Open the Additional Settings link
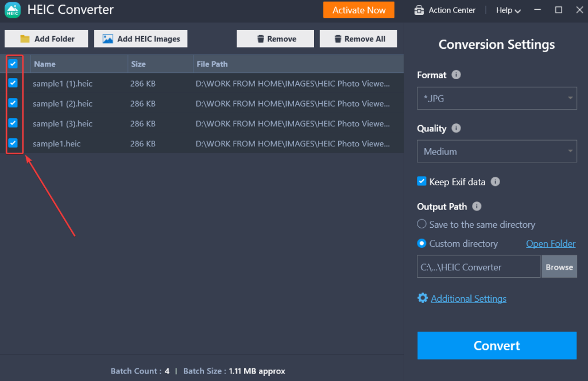Image resolution: width=588 pixels, height=381 pixels. [x=469, y=298]
